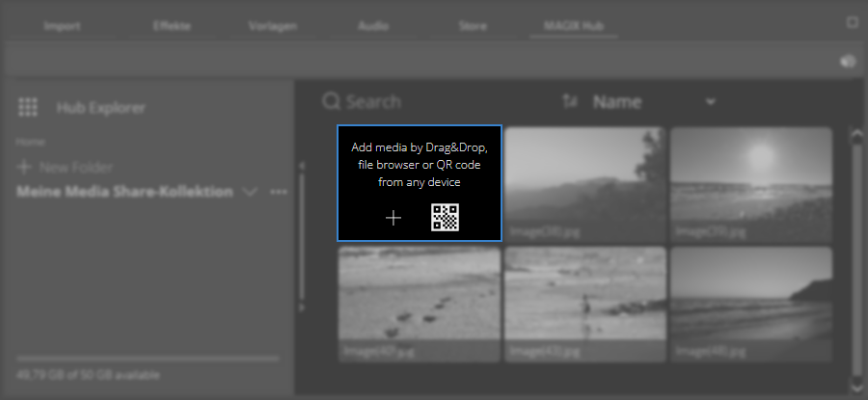Screen dimensions: 868x400
Task: Open the Store tab
Action: click(472, 26)
